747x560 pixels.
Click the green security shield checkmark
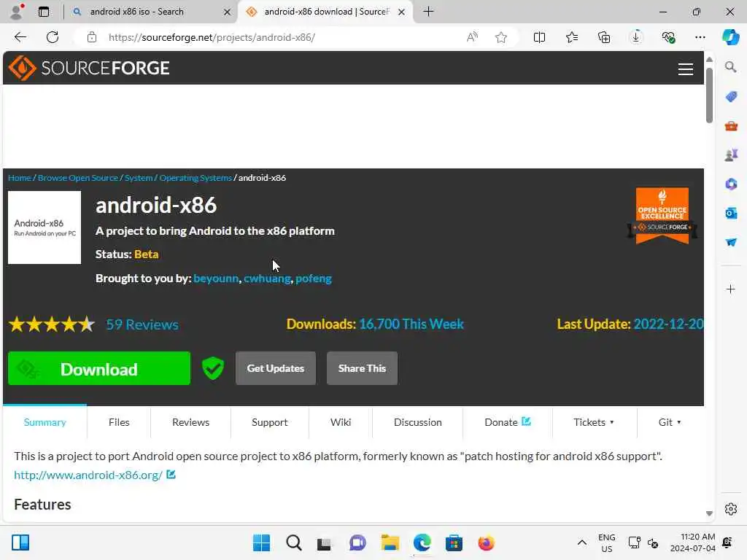[212, 368]
